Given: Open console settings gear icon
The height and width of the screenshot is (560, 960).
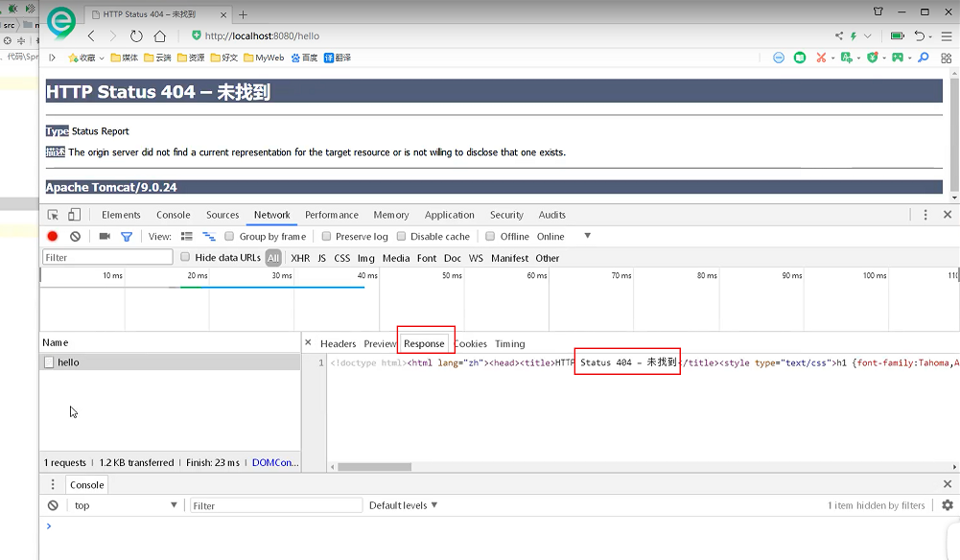Looking at the screenshot, I should (948, 505).
